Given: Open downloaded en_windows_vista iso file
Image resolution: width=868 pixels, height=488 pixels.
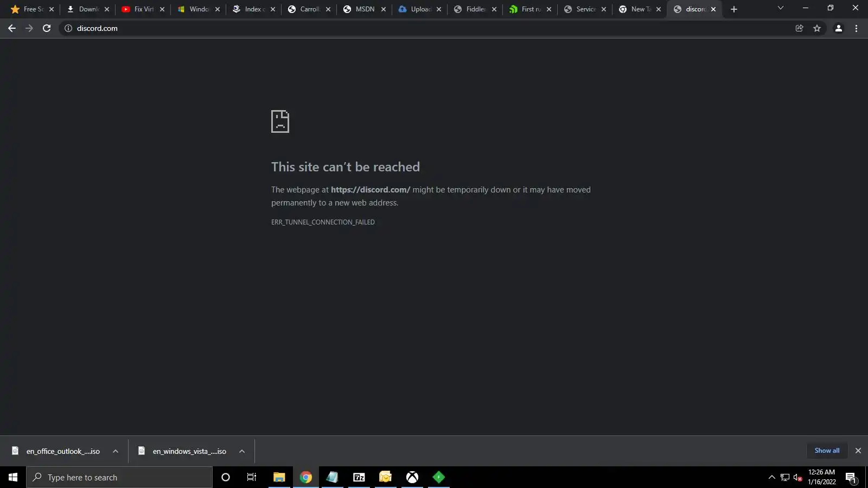Looking at the screenshot, I should point(189,451).
